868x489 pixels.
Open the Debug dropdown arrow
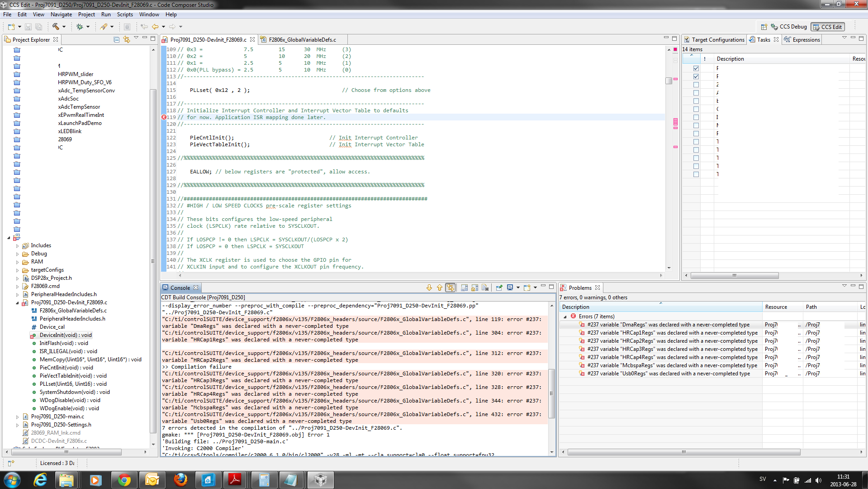pos(88,27)
